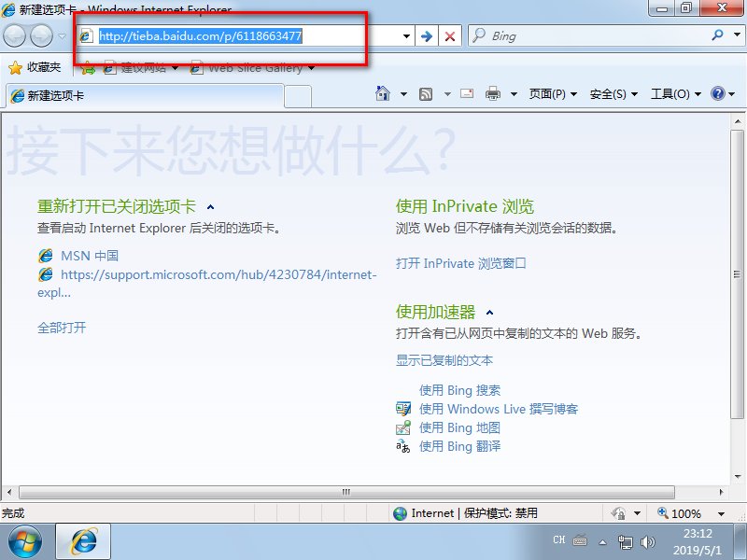Screen dimensions: 747x560
Task: Stop the page loading with red X
Action: tap(450, 35)
